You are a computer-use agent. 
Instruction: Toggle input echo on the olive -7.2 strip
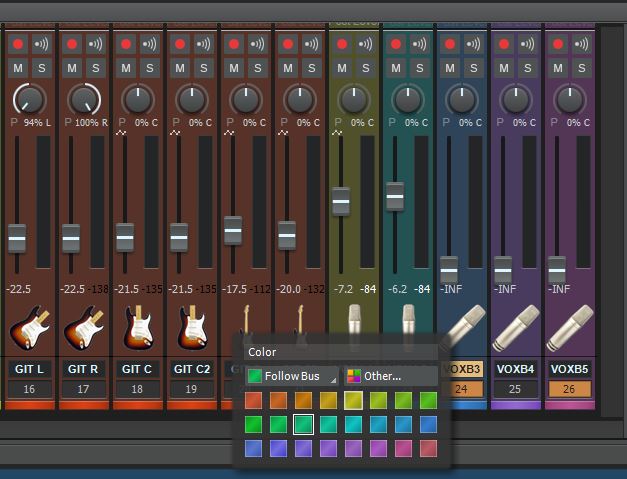click(x=365, y=44)
